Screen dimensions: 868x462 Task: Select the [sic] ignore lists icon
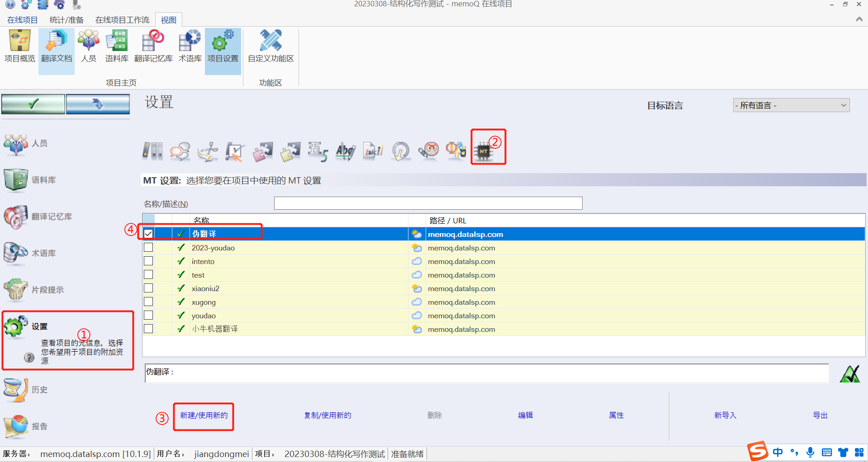373,151
